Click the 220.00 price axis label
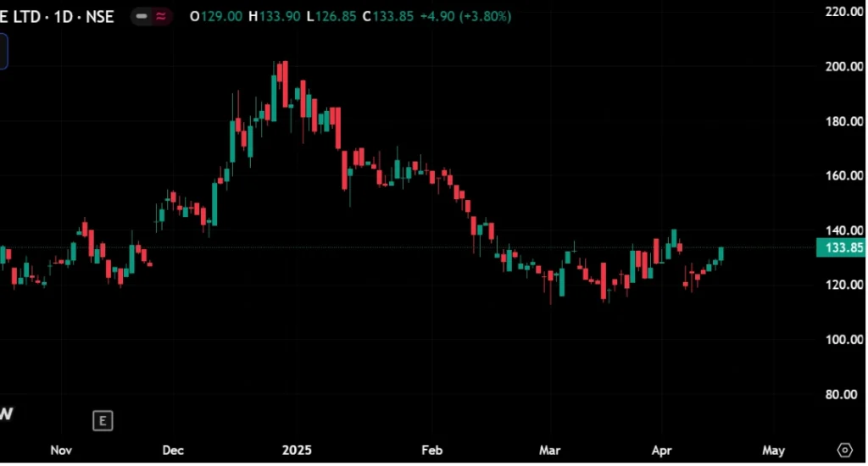The width and height of the screenshot is (868, 466). (x=844, y=12)
